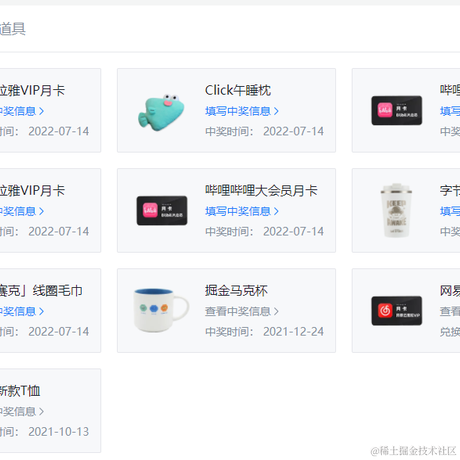Click the 新款T恤 prize title
Image resolution: width=460 pixels, height=460 pixels.
tap(20, 390)
